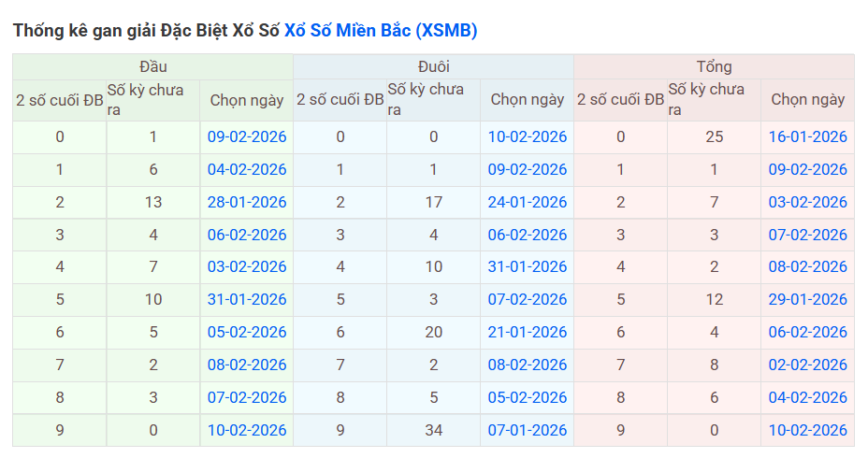This screenshot has width=868, height=458.
Task: Click the 34 value in Đuôi section
Action: [x=433, y=430]
